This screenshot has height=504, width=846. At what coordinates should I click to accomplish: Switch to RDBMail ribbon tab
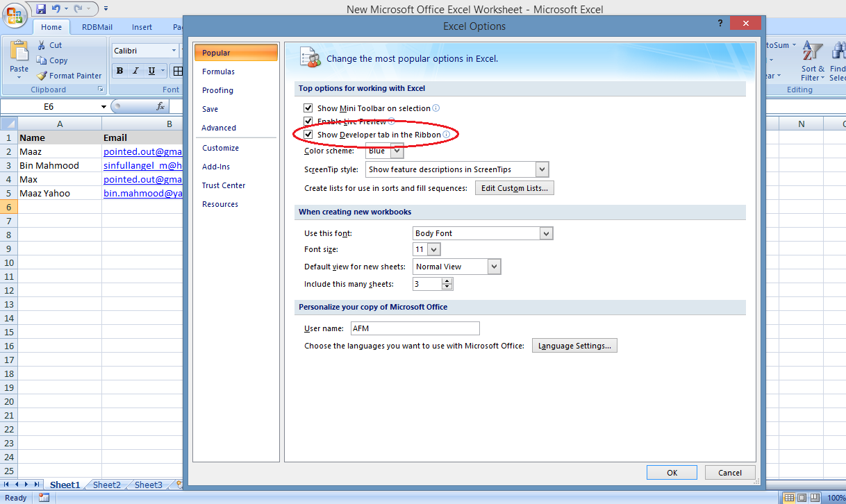[99, 27]
